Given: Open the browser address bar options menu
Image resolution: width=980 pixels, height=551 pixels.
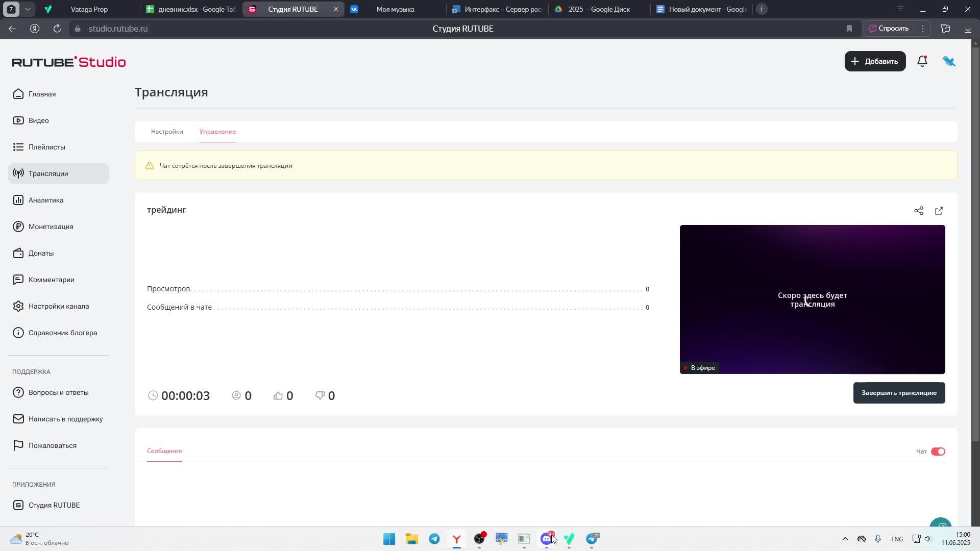Looking at the screenshot, I should [x=923, y=29].
